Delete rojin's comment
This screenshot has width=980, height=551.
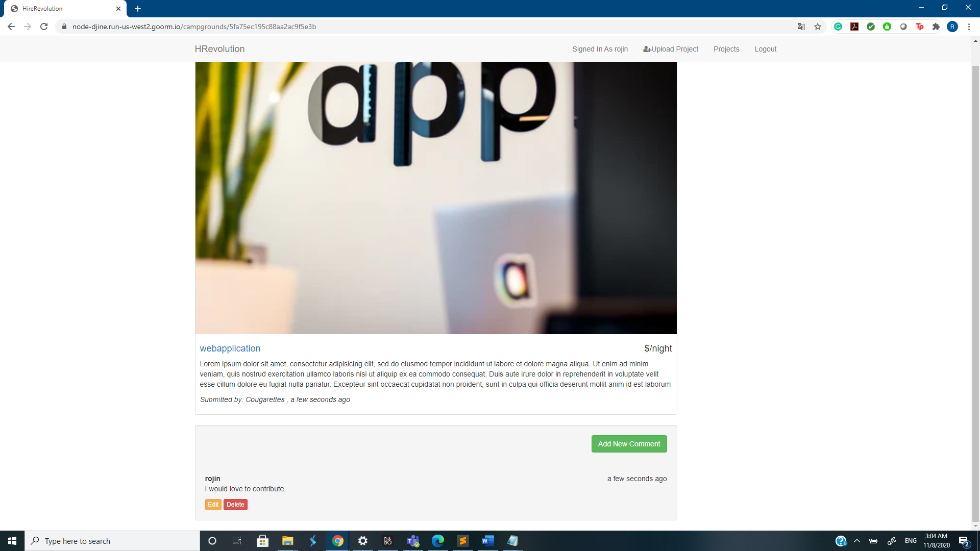tap(235, 505)
